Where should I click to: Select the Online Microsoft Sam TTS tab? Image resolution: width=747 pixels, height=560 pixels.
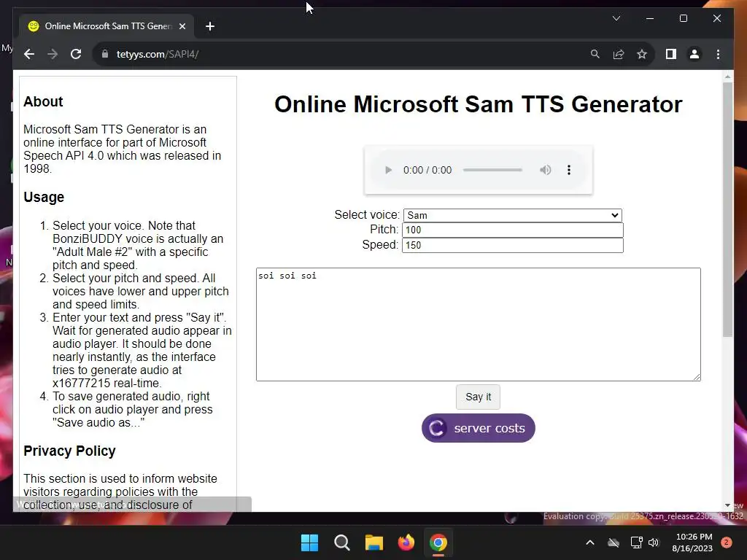click(107, 26)
